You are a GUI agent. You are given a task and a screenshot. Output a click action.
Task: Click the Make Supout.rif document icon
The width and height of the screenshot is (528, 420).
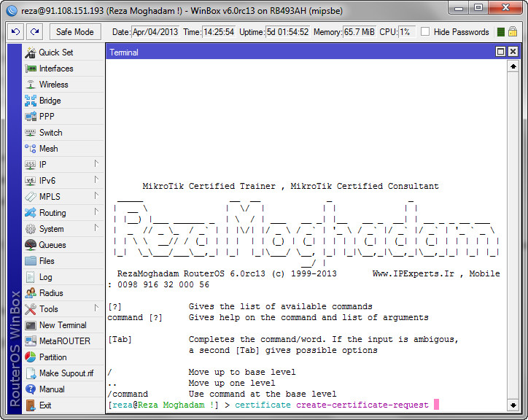tap(31, 373)
